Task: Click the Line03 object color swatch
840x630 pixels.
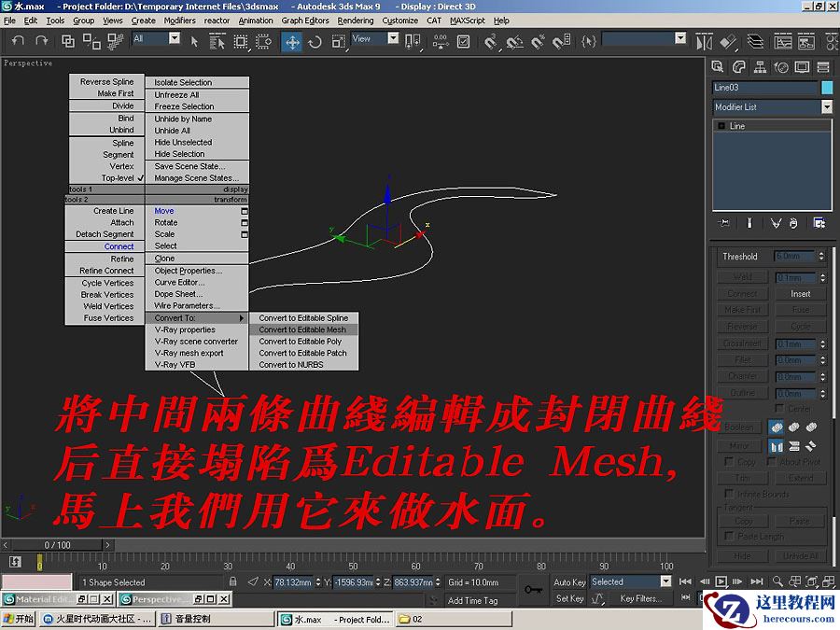Action: click(x=829, y=86)
